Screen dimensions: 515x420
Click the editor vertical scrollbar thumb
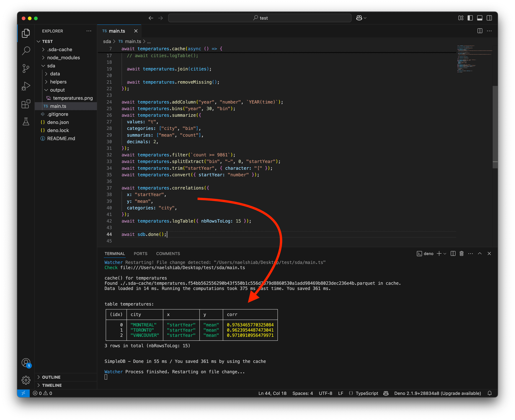(495, 127)
